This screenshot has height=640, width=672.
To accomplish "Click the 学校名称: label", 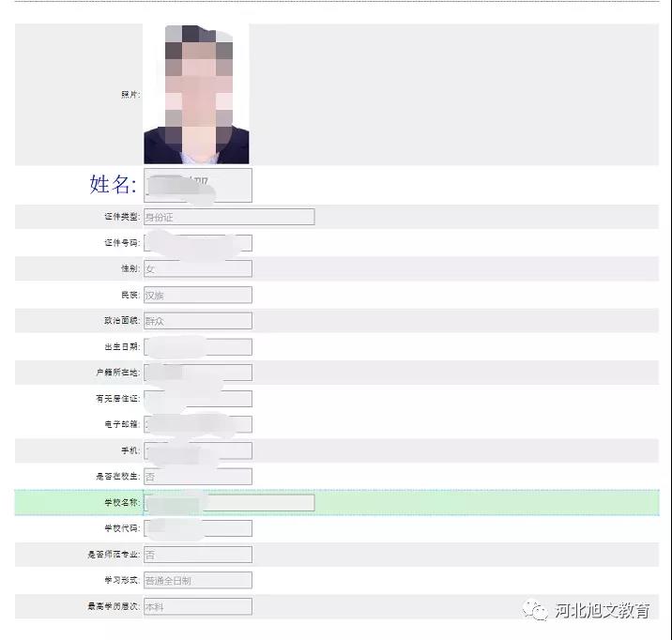I will coord(122,502).
